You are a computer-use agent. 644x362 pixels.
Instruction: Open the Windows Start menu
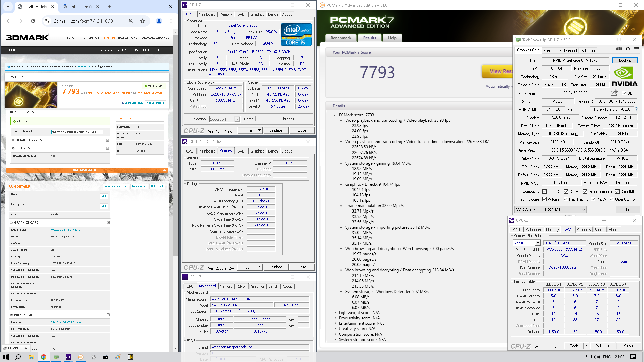[6, 357]
